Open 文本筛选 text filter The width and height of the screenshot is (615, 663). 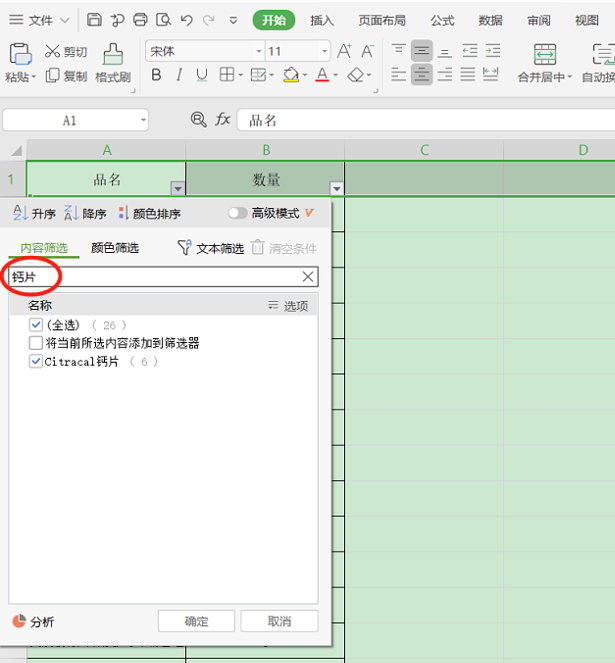pyautogui.click(x=211, y=248)
